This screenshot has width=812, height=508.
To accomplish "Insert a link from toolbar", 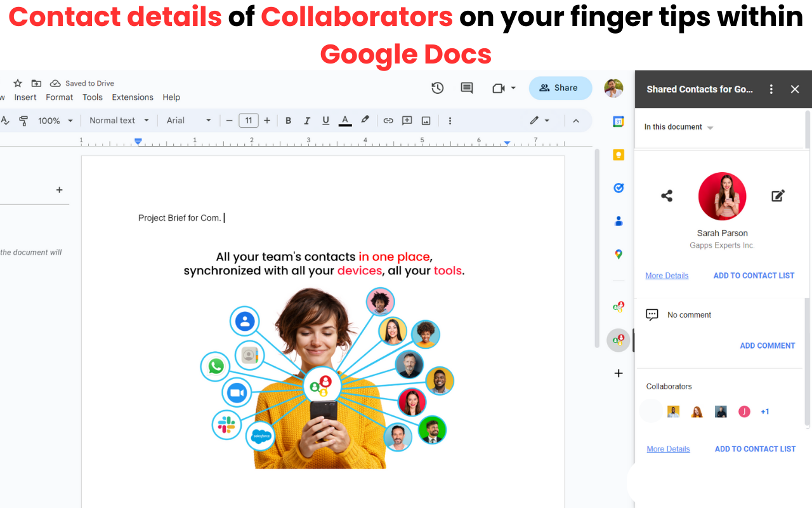I will [388, 121].
